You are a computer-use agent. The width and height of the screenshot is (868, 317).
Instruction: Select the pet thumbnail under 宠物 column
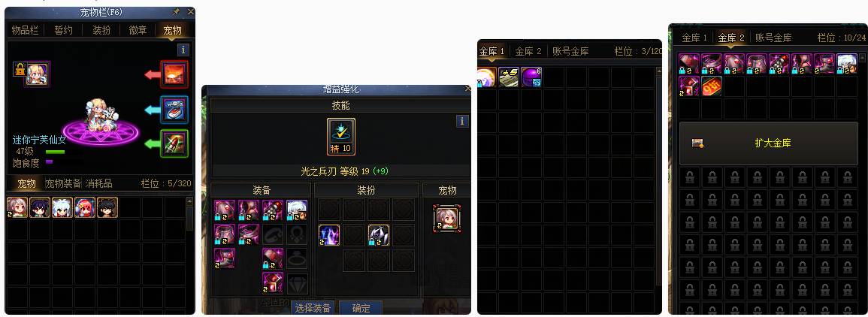pyautogui.click(x=446, y=218)
